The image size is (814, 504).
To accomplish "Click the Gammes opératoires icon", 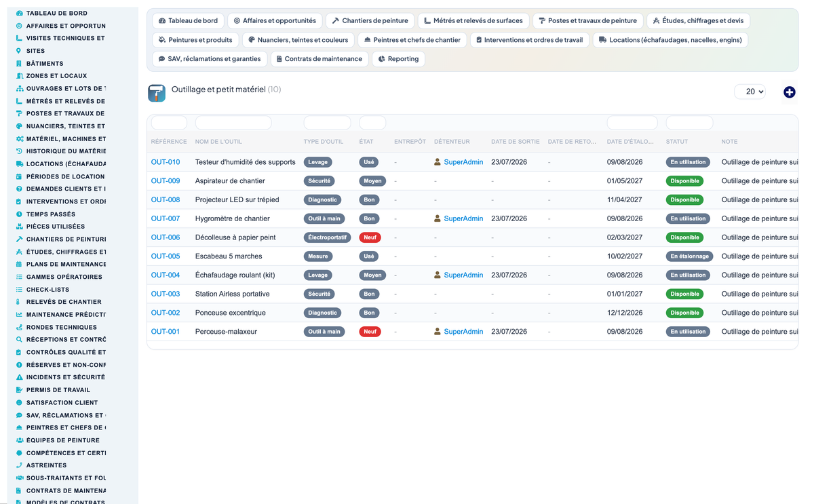I will click(x=19, y=277).
